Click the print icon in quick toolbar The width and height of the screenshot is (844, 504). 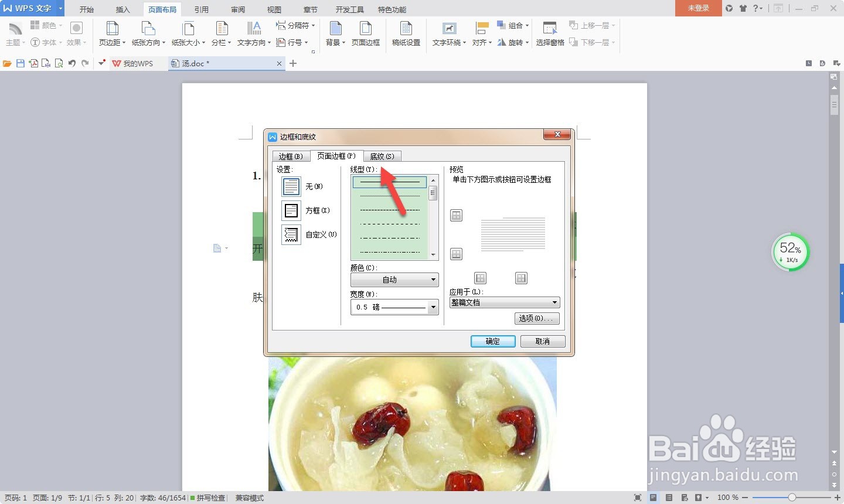(x=46, y=63)
